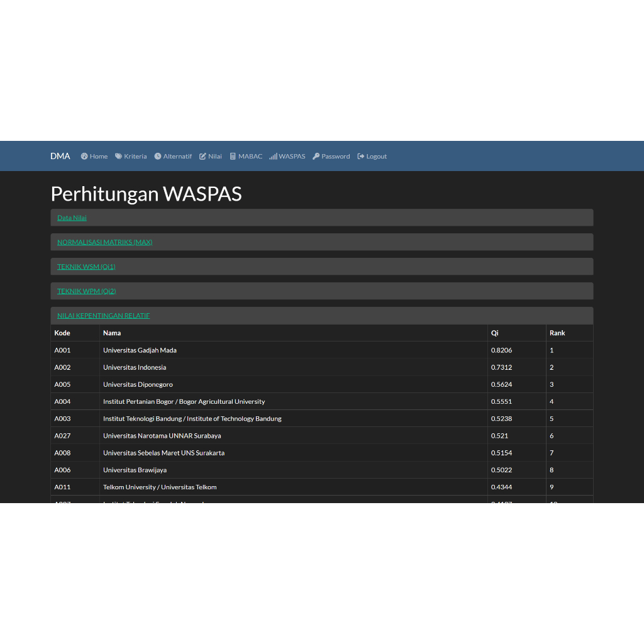Collapse the NILAI KEPENTINGAN RELATIF panel
Image resolution: width=644 pixels, height=644 pixels.
(104, 316)
